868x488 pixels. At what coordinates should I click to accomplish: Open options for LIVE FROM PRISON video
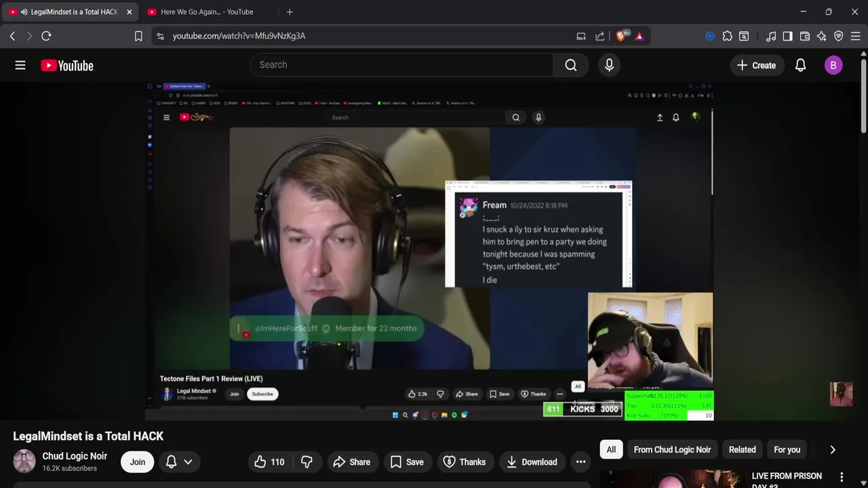[842, 477]
